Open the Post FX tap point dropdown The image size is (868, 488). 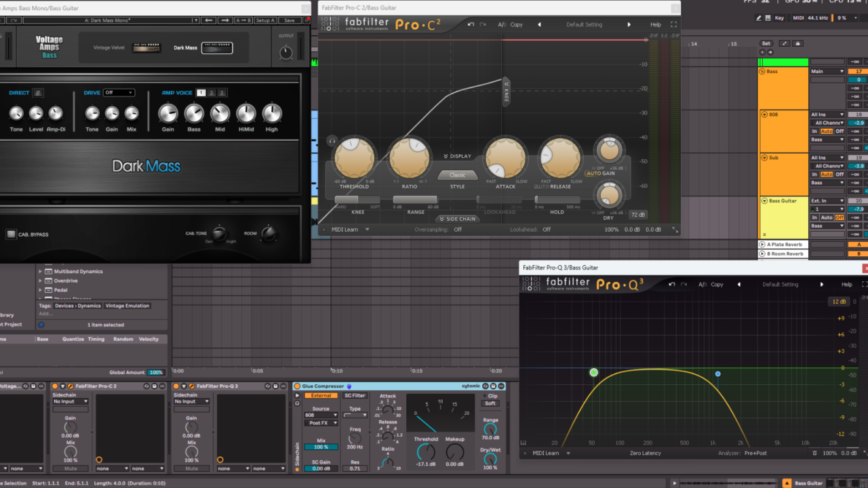[321, 423]
